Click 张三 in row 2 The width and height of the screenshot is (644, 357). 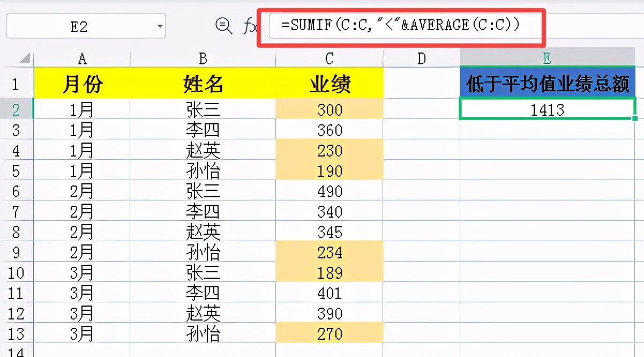coord(203,109)
